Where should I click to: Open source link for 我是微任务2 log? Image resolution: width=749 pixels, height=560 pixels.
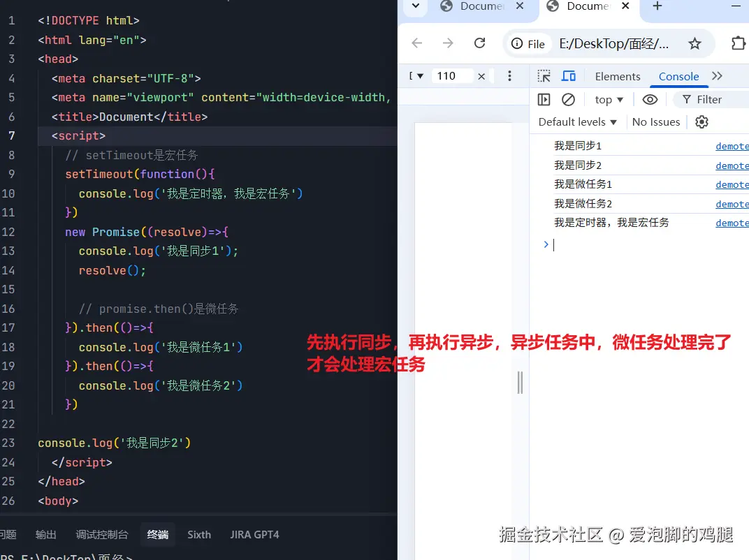tap(732, 204)
